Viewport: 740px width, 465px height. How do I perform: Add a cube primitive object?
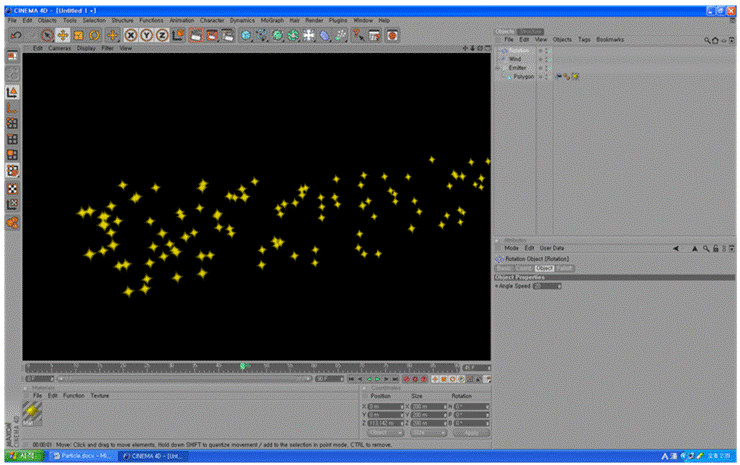click(246, 35)
